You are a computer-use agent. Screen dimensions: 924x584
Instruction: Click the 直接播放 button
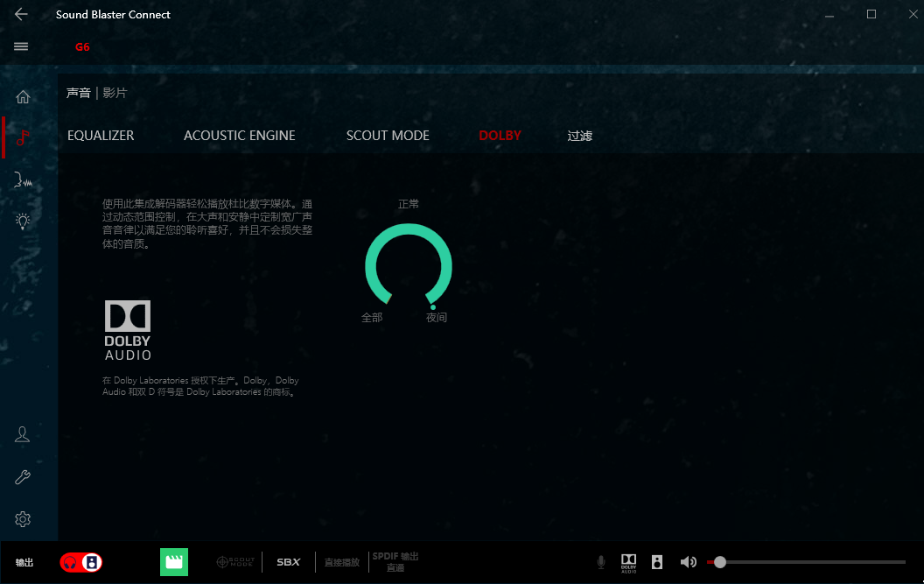(x=342, y=562)
